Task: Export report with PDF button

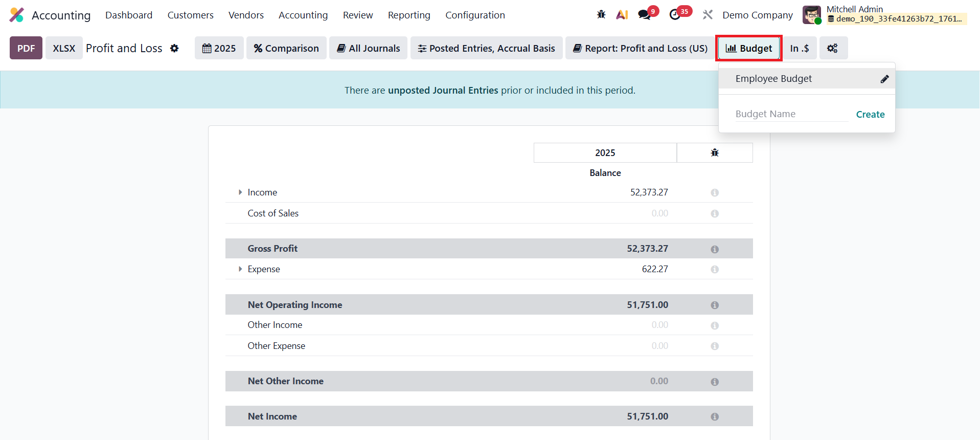Action: tap(26, 48)
